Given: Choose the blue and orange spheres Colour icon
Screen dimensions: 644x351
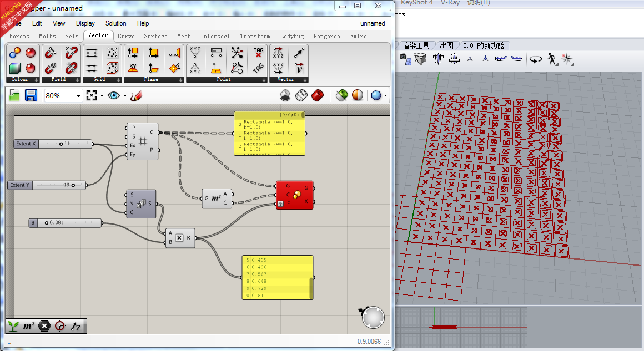Looking at the screenshot, I should [x=15, y=53].
